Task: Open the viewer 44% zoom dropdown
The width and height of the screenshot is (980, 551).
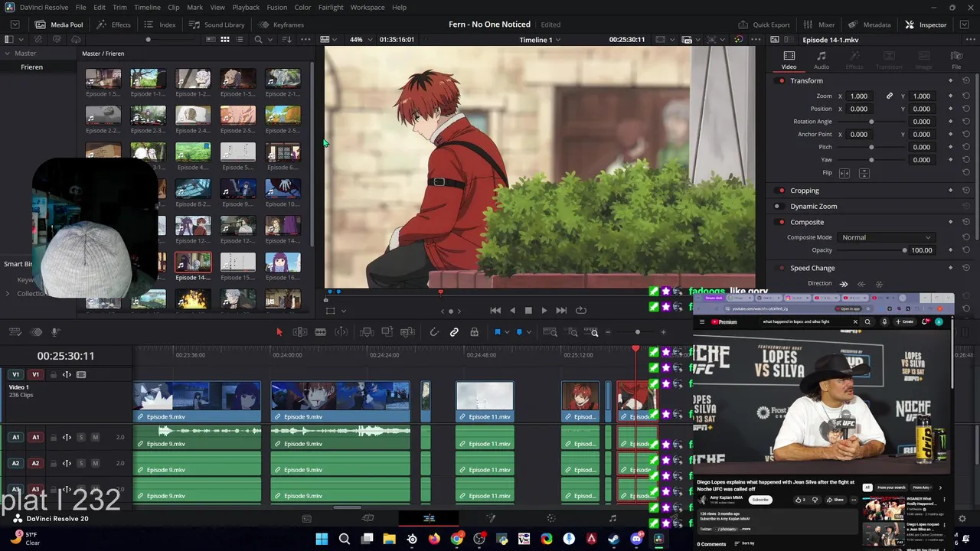Action: (x=359, y=39)
